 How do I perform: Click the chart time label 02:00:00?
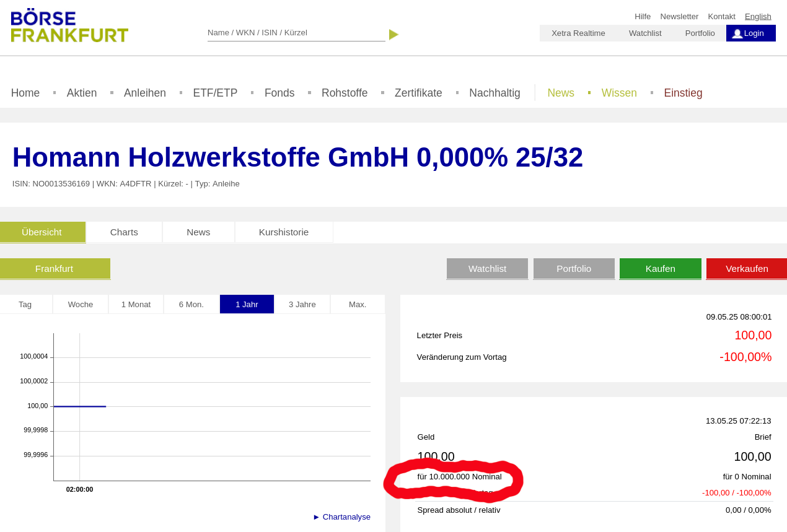80,489
